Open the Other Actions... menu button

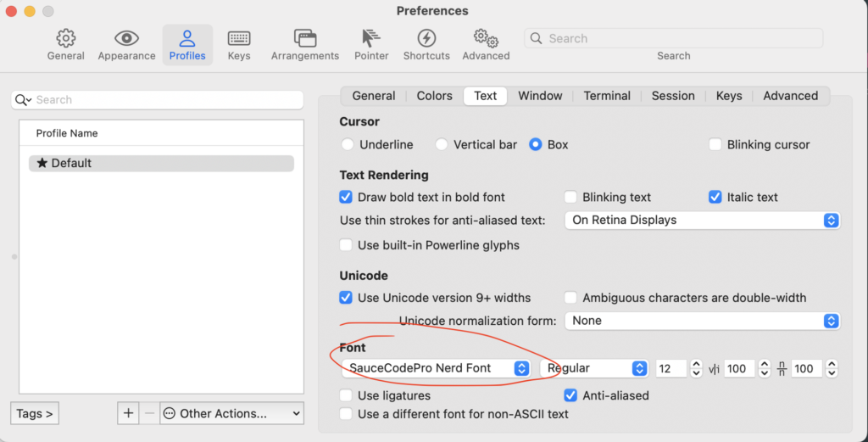(231, 413)
